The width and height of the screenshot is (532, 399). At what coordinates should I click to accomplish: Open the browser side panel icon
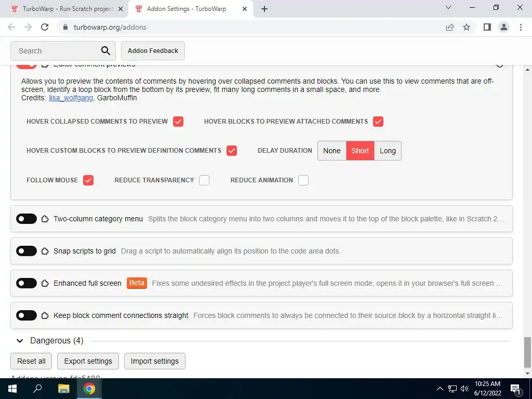[487, 27]
